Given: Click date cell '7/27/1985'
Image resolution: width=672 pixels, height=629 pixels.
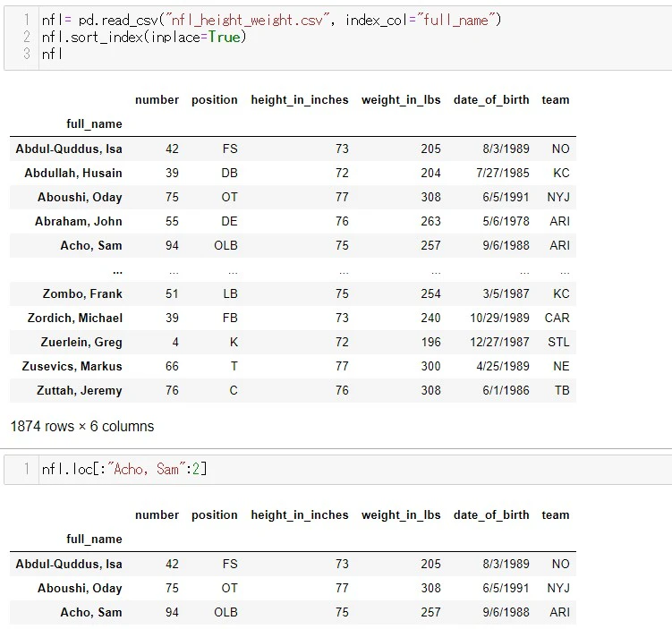Looking at the screenshot, I should coord(503,173).
